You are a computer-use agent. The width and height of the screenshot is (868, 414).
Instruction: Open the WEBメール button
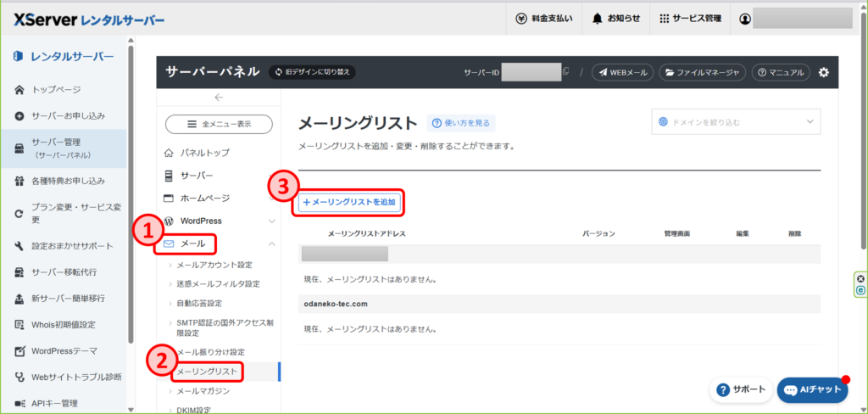[622, 72]
